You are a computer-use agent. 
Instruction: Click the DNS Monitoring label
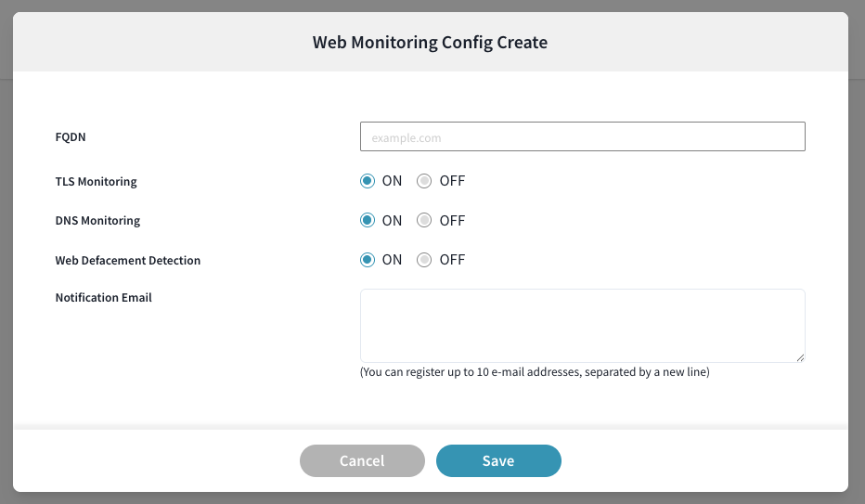[x=97, y=221]
